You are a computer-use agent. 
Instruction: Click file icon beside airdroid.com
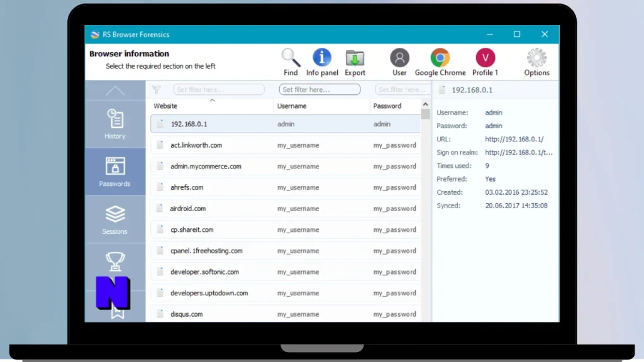[x=160, y=208]
